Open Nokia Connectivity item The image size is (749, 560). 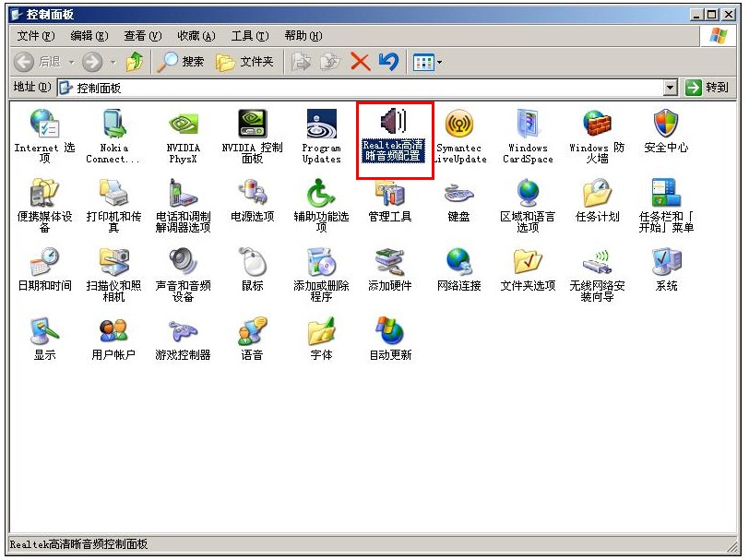(x=113, y=137)
